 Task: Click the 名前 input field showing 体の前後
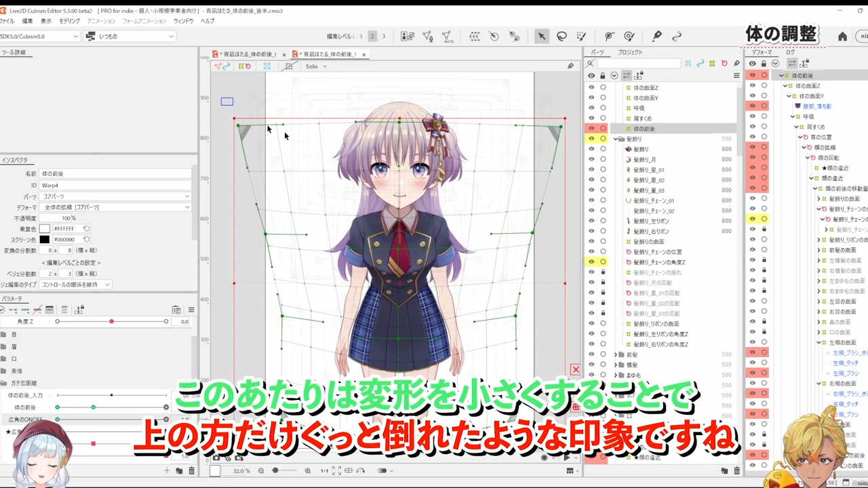click(115, 174)
